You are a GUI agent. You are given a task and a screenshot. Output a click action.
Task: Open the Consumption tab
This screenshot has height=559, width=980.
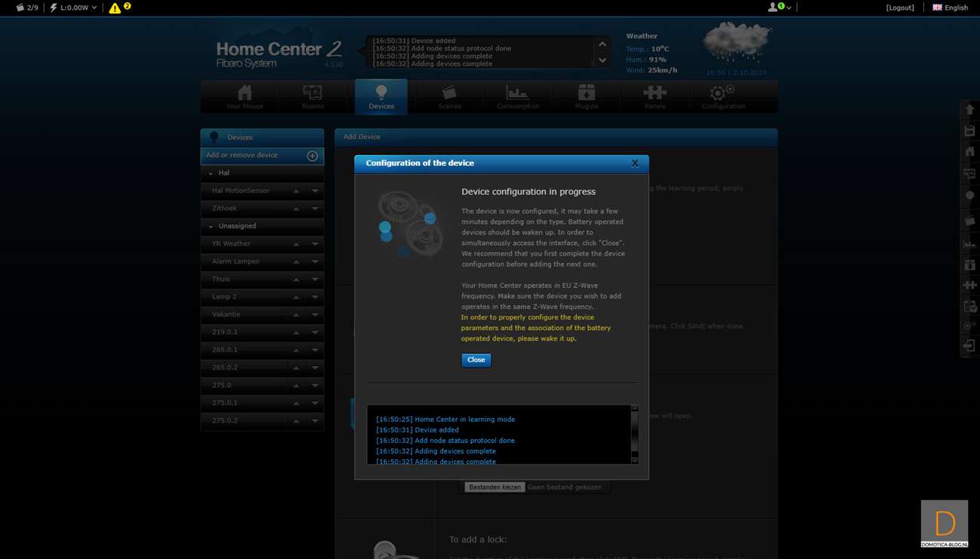coord(518,96)
